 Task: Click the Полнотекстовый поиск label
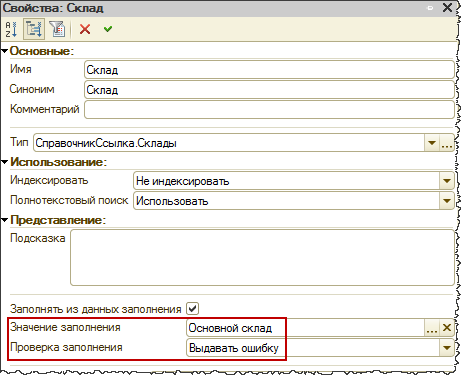pos(69,200)
